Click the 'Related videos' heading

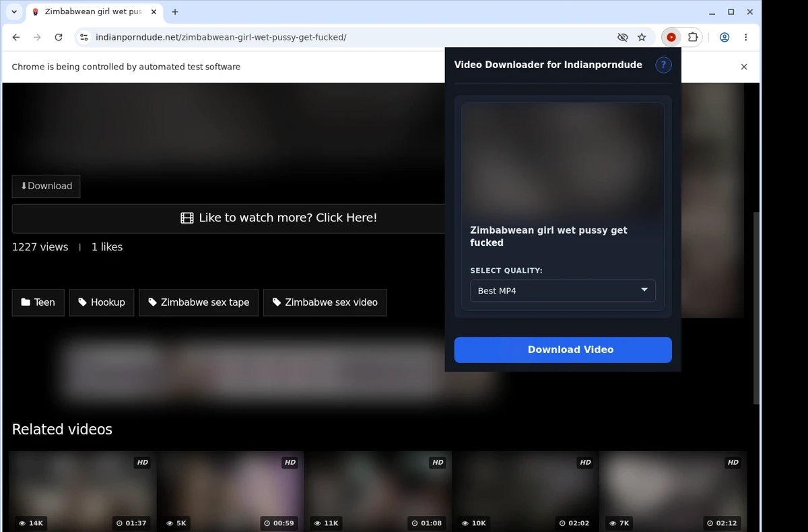point(62,430)
